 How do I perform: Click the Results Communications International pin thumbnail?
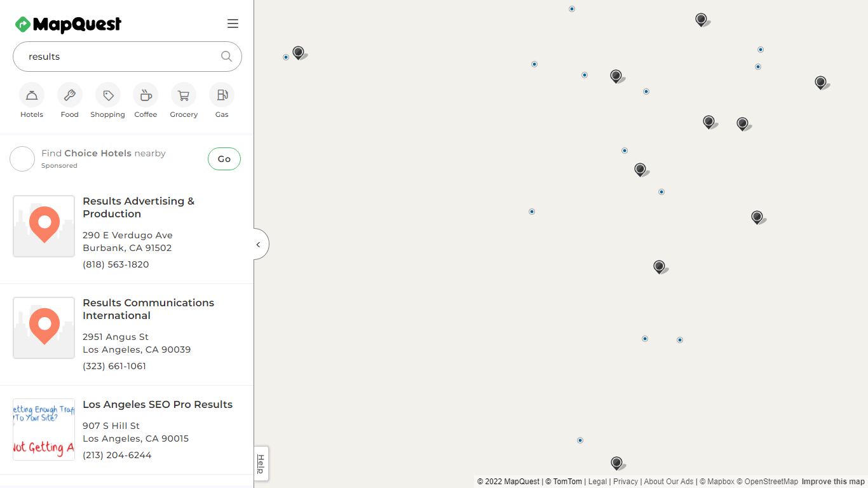pyautogui.click(x=44, y=328)
